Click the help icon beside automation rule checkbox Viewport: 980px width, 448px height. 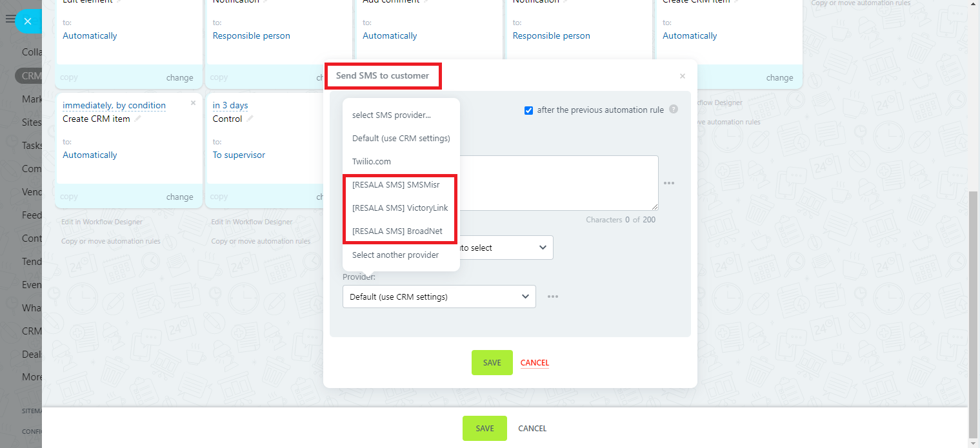point(674,110)
